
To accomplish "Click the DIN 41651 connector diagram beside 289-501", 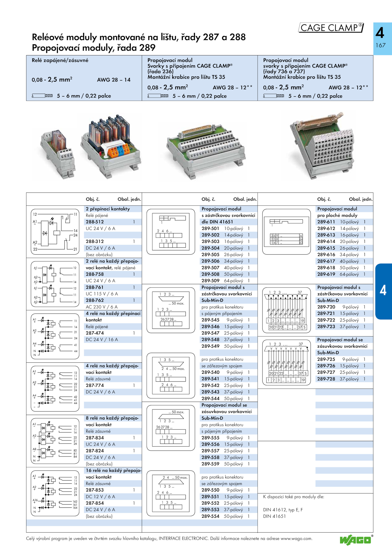I will (171, 232).
